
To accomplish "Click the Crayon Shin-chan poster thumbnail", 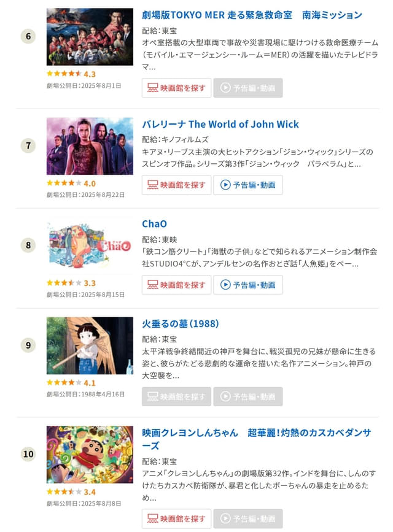I will [x=90, y=454].
